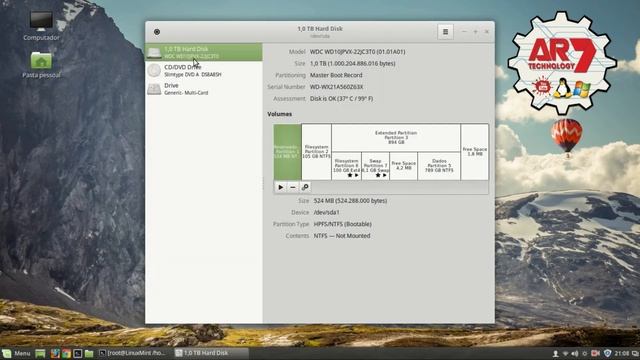Click the Show Desktop icon in the panel

[40, 353]
